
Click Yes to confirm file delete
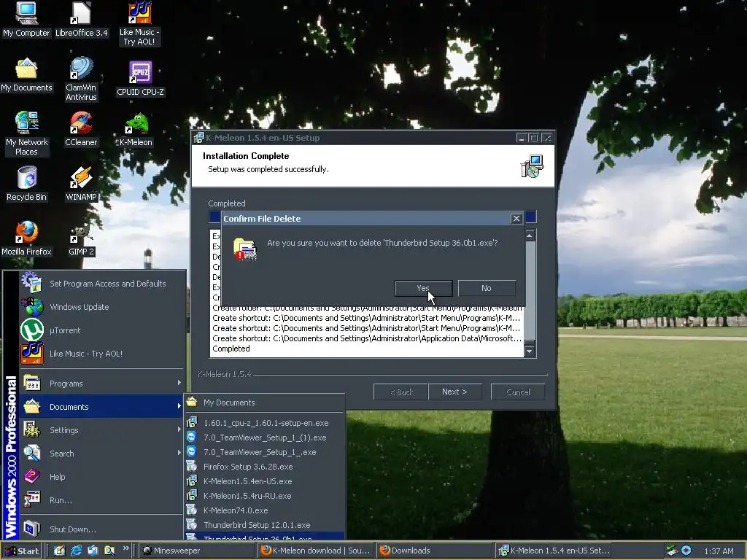pos(424,288)
